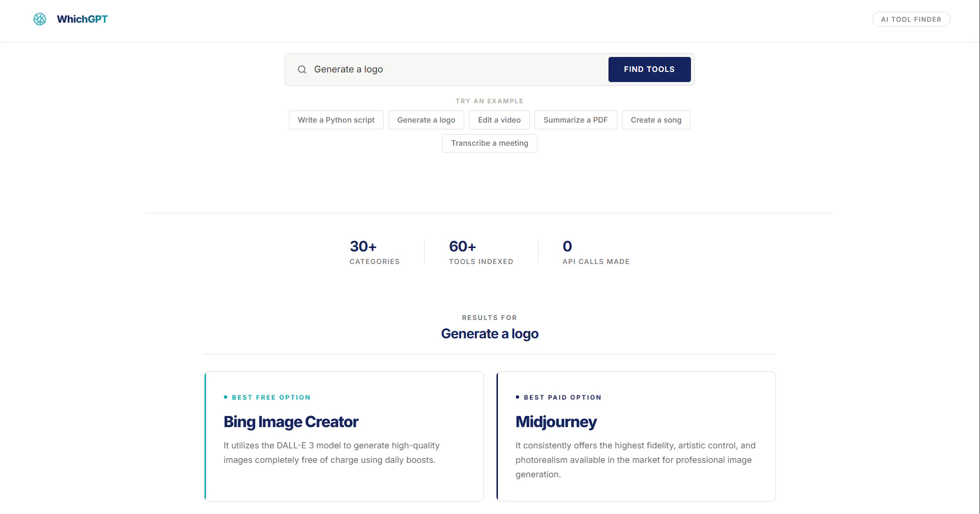The image size is (980, 514).
Task: Click the 'BEST PAID OPTION' label
Action: point(563,398)
